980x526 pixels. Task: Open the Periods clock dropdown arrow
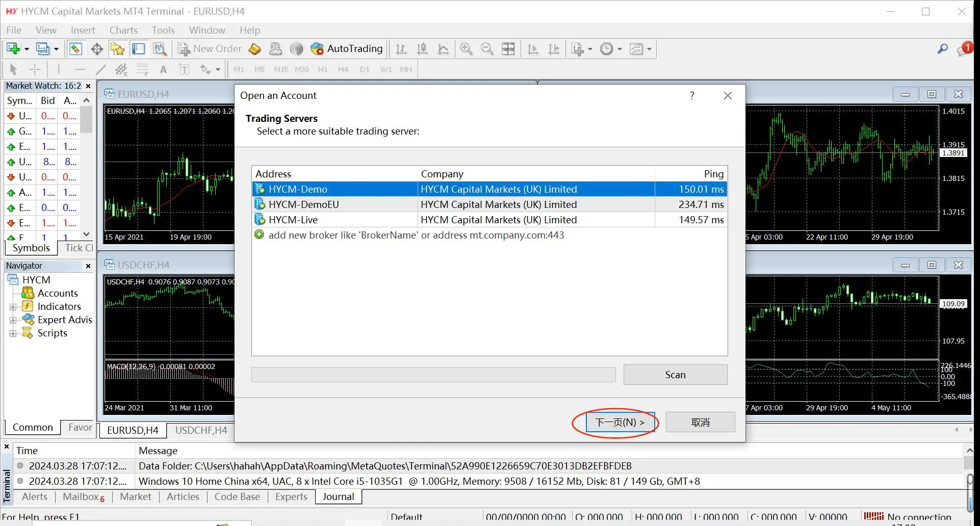pyautogui.click(x=620, y=49)
